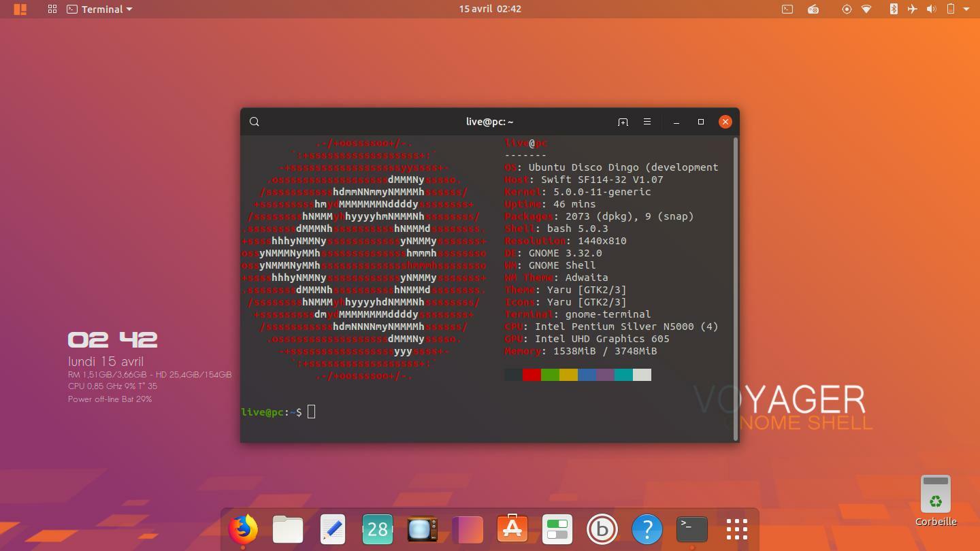Open the Help question mark app
This screenshot has height=551, width=980.
point(647,529)
